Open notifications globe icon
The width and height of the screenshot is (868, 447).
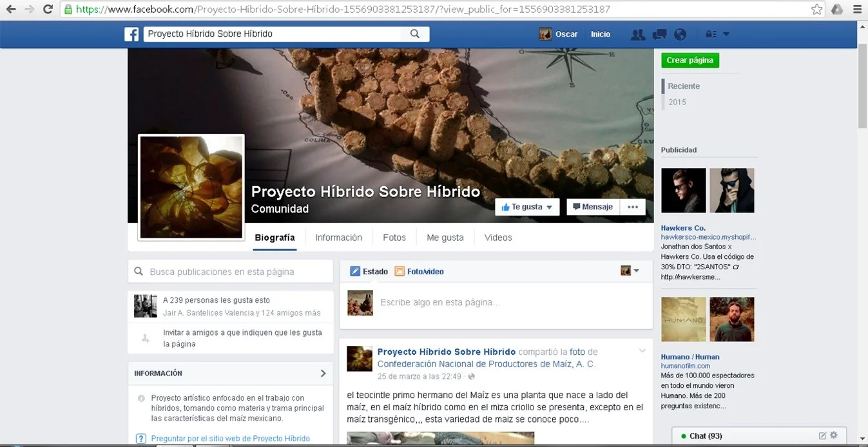click(x=680, y=34)
